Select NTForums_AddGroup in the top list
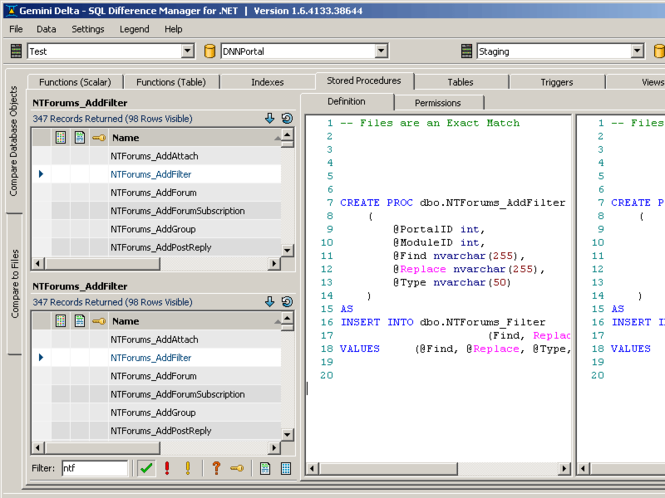 point(153,229)
